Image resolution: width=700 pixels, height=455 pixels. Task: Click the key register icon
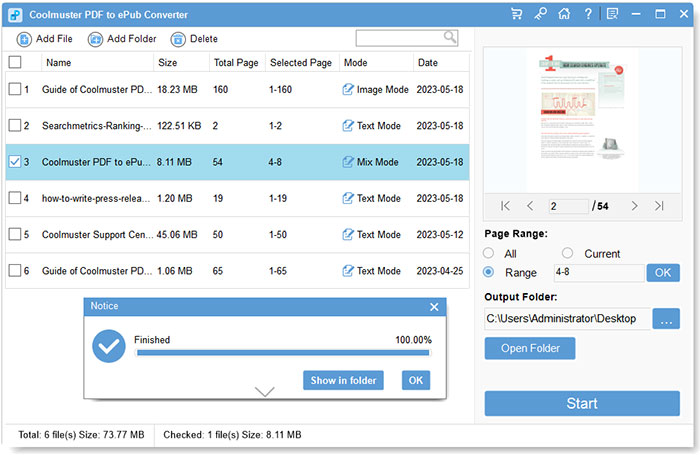point(540,14)
